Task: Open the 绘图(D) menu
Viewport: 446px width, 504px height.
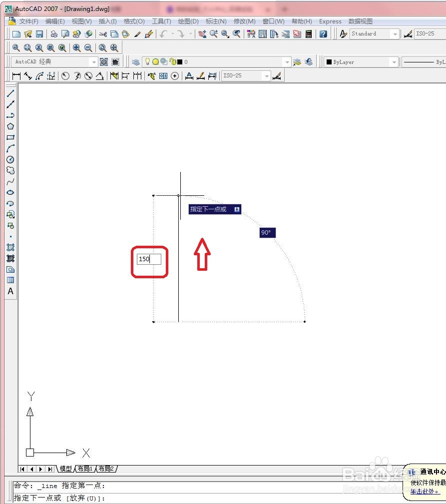Action: [188, 21]
